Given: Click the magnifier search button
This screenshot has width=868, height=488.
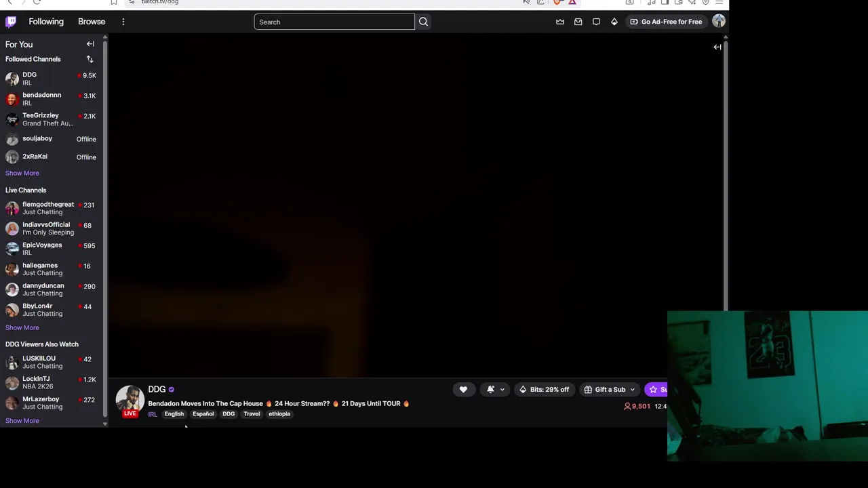Looking at the screenshot, I should point(423,22).
